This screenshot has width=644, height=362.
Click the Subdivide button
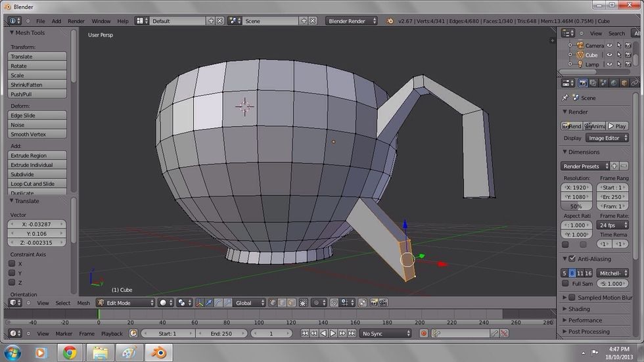[37, 175]
